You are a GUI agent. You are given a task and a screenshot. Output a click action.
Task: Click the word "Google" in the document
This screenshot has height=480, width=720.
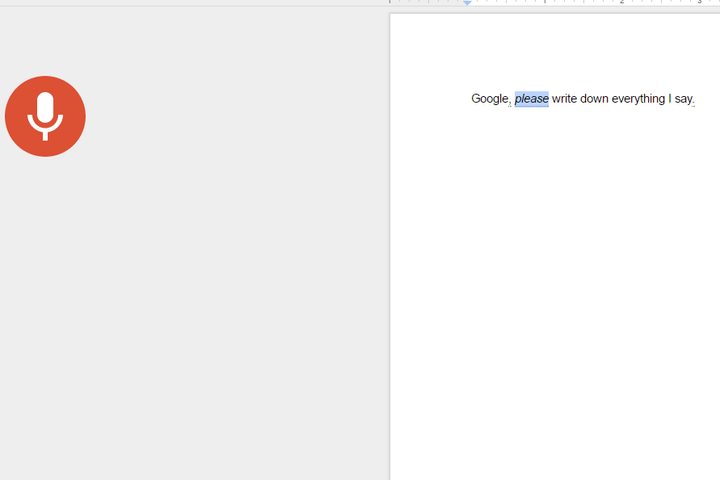pos(490,99)
